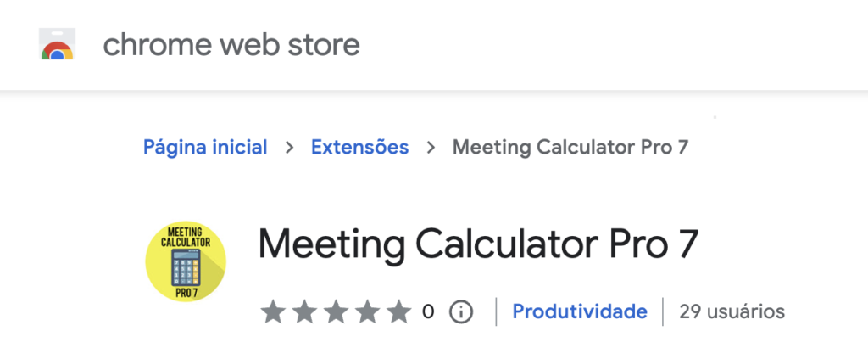The height and width of the screenshot is (359, 868).
Task: Click the second rating star
Action: coord(304,312)
